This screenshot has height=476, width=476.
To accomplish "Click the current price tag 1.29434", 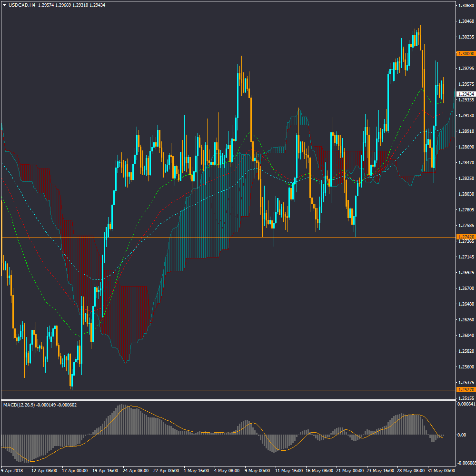I will click(x=465, y=94).
